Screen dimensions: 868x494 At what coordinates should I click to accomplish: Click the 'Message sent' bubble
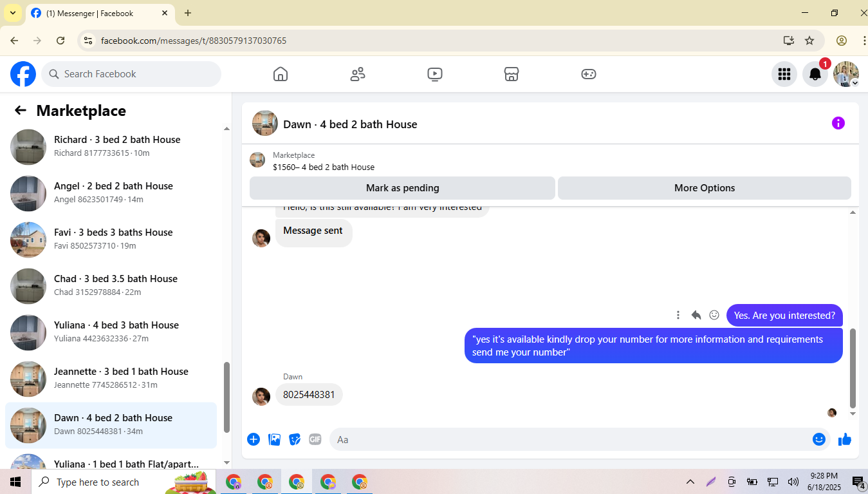pyautogui.click(x=313, y=232)
